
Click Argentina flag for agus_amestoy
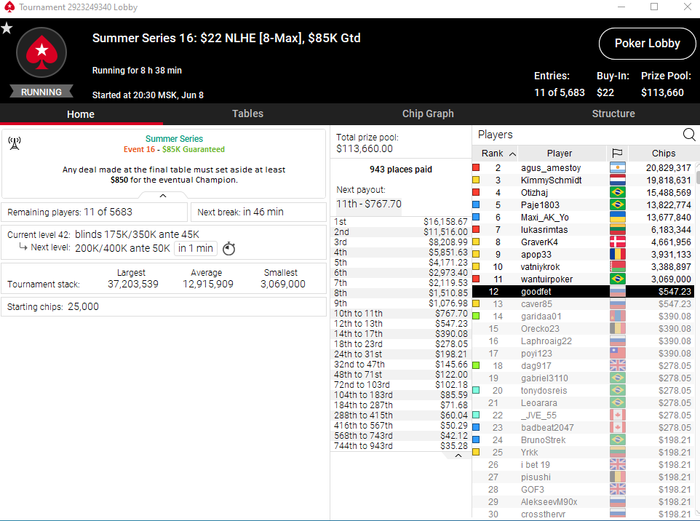coord(617,168)
